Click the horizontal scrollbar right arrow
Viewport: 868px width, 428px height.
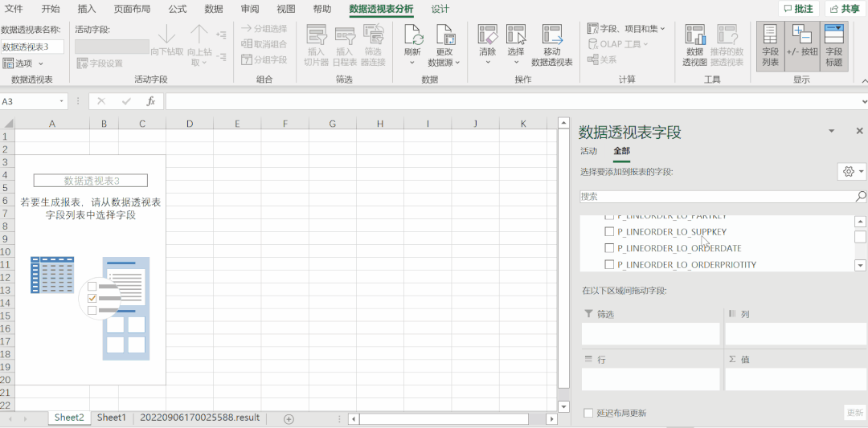point(551,419)
